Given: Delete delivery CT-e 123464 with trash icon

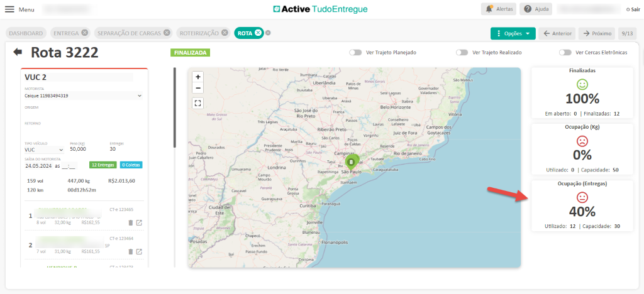Looking at the screenshot, I should tap(131, 251).
